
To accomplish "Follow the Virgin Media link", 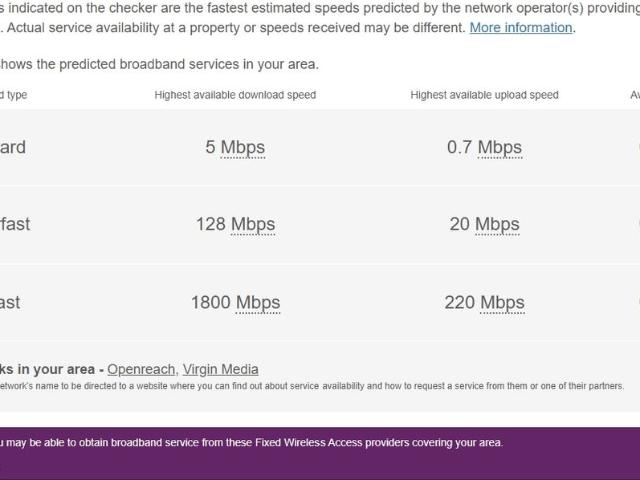I will tap(220, 369).
